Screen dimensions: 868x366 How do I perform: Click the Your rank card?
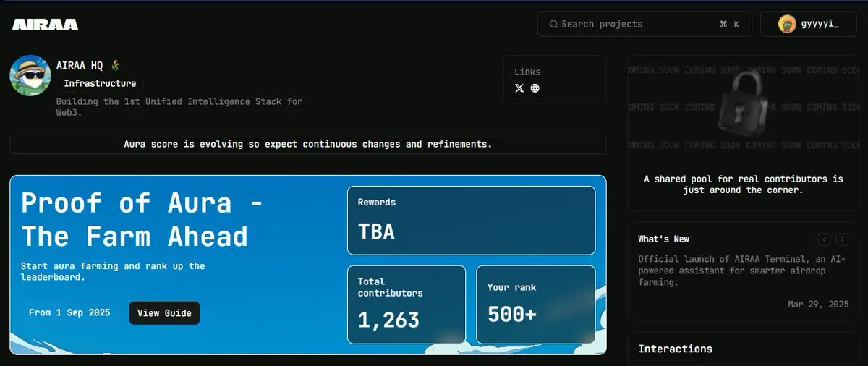coord(536,305)
